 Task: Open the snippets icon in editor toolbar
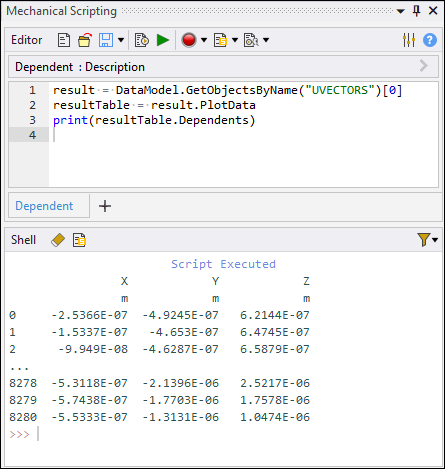click(220, 40)
